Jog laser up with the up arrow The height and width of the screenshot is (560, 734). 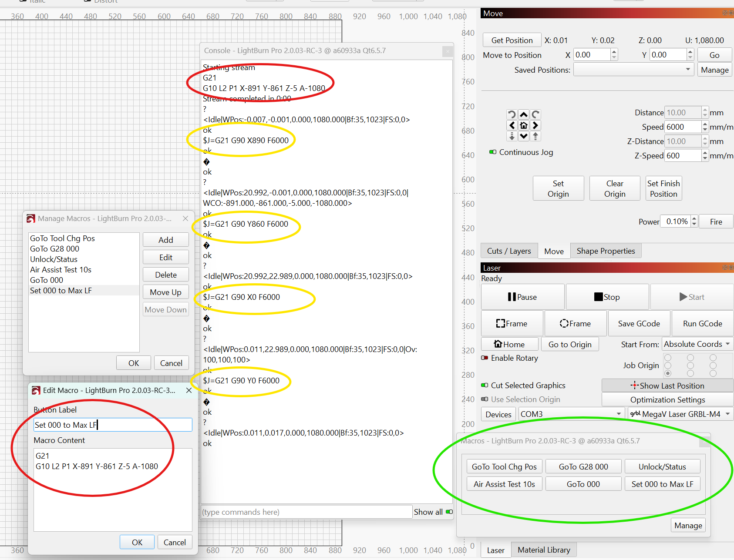pos(524,114)
